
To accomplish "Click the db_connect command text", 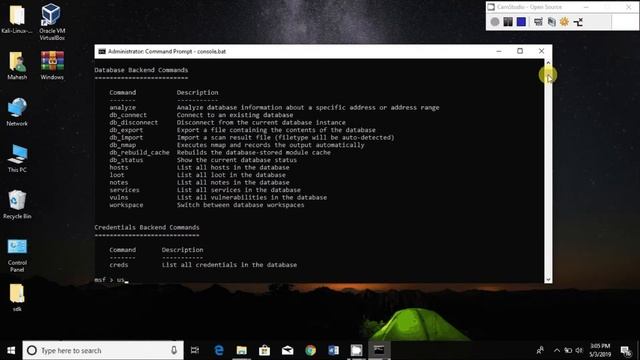I will click(128, 115).
